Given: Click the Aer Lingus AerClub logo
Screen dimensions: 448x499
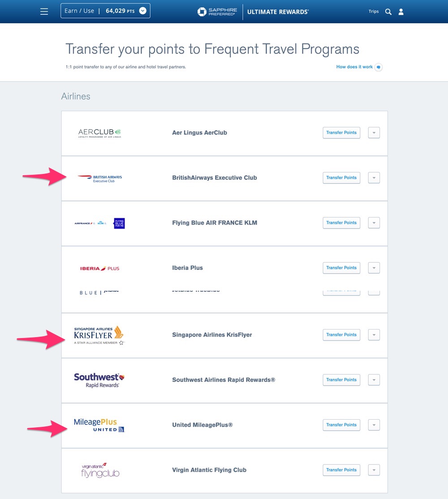Looking at the screenshot, I should click(x=99, y=132).
